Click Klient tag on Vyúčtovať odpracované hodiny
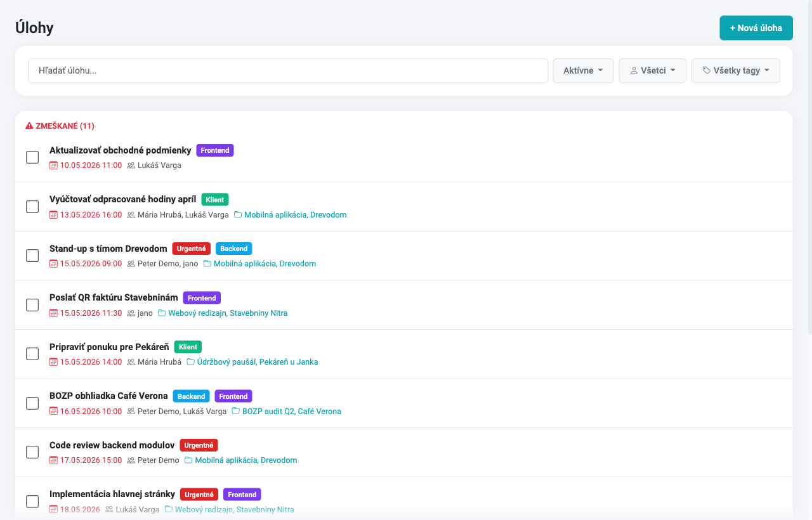Screen dimensions: 812x520 [215, 200]
